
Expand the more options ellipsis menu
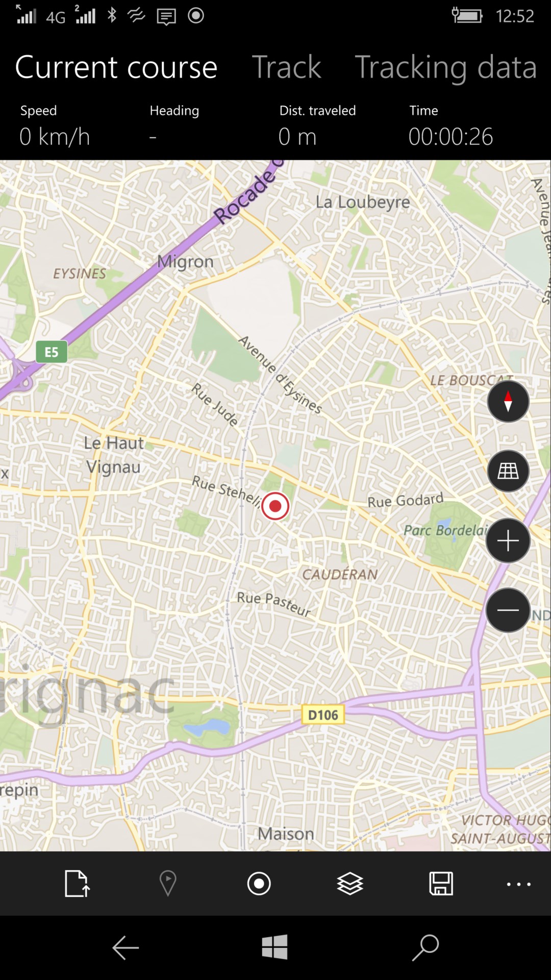point(519,884)
